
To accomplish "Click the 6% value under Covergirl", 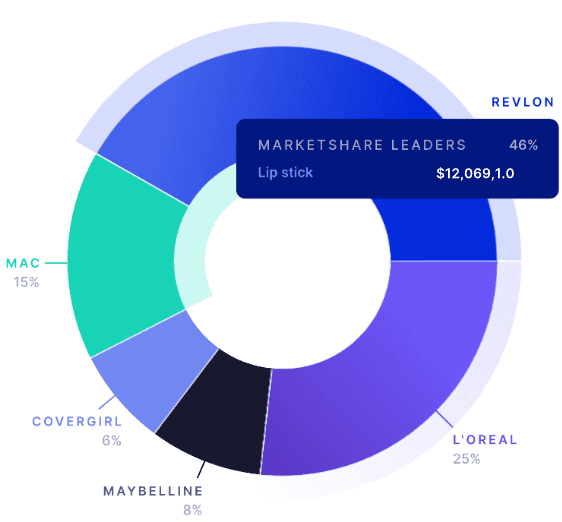I will [x=112, y=441].
